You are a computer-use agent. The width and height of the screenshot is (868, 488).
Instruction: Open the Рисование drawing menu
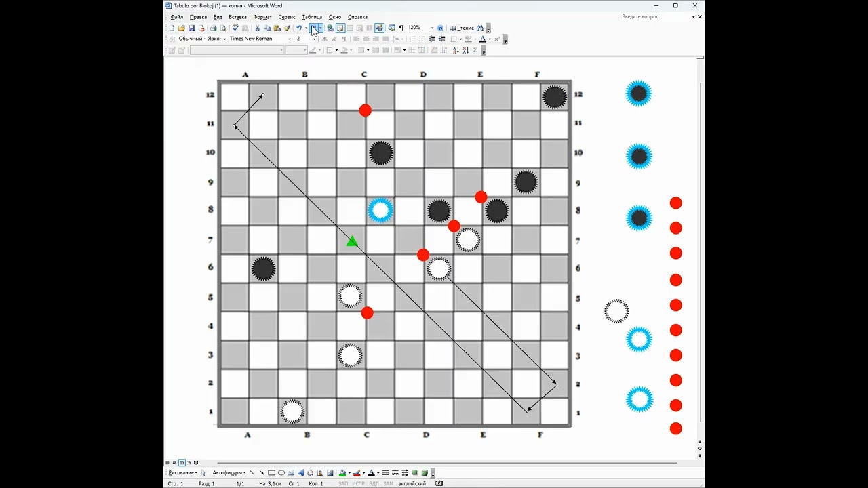(x=183, y=472)
